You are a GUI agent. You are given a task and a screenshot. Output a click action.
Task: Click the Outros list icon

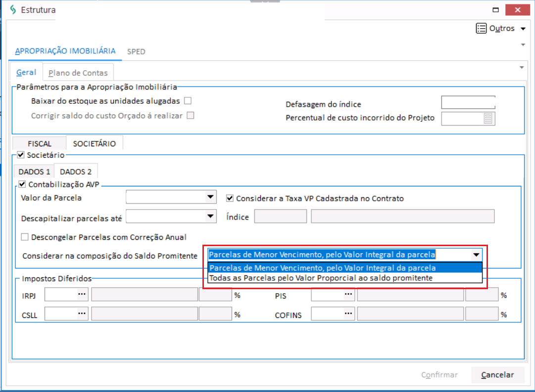pos(481,29)
